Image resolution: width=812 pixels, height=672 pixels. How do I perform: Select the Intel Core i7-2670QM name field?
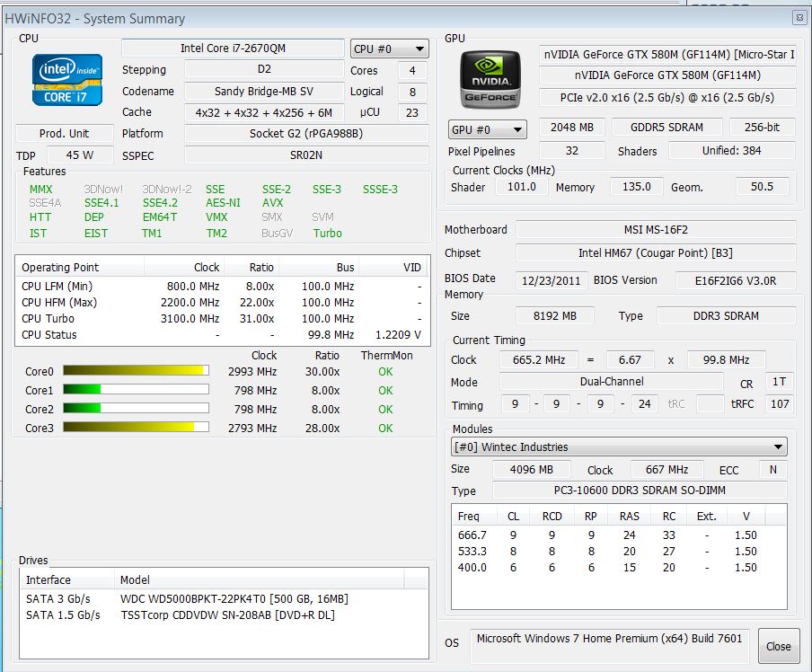[x=233, y=49]
